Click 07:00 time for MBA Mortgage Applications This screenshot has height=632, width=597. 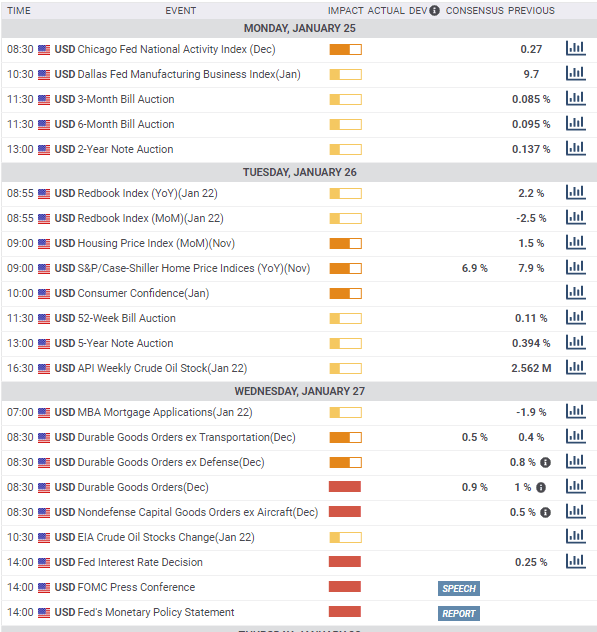(x=20, y=412)
